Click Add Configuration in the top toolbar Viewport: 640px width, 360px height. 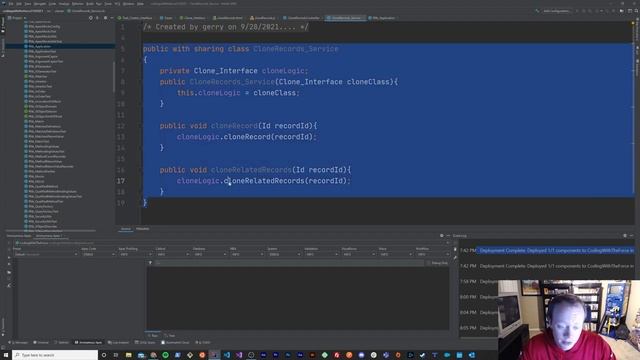click(x=556, y=11)
